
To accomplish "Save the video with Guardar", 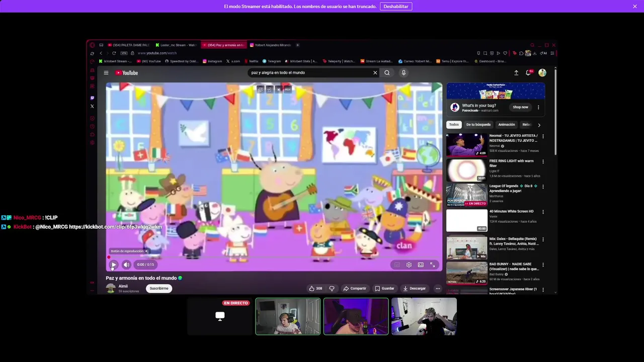I will click(384, 289).
